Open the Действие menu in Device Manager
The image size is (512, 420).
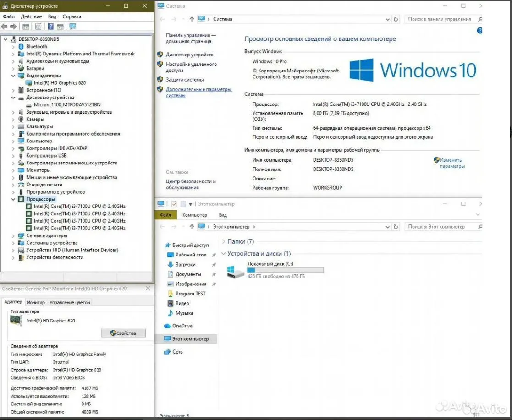31,16
